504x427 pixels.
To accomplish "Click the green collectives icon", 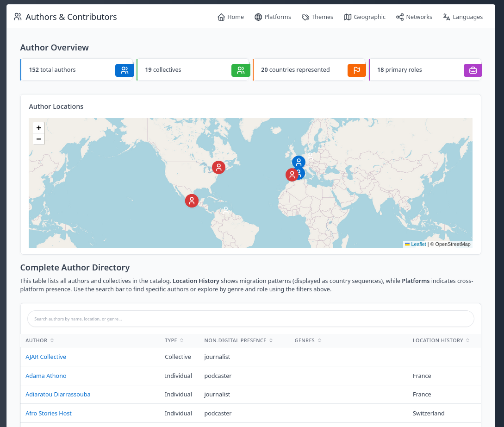I will tap(241, 70).
